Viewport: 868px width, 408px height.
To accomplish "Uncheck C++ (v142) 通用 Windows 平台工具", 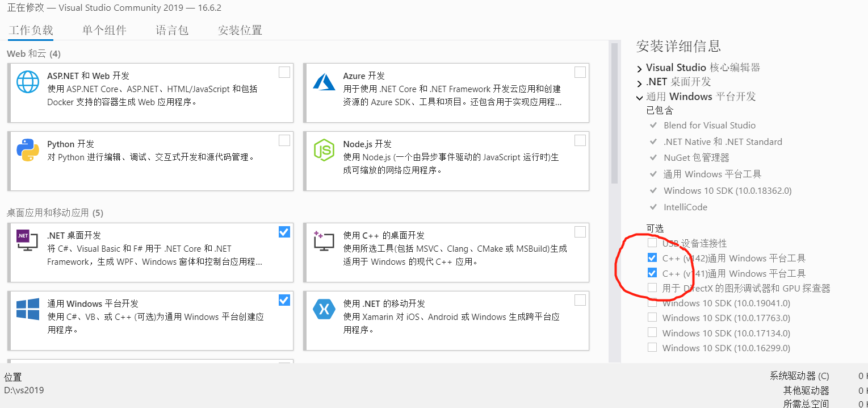I will click(x=652, y=258).
